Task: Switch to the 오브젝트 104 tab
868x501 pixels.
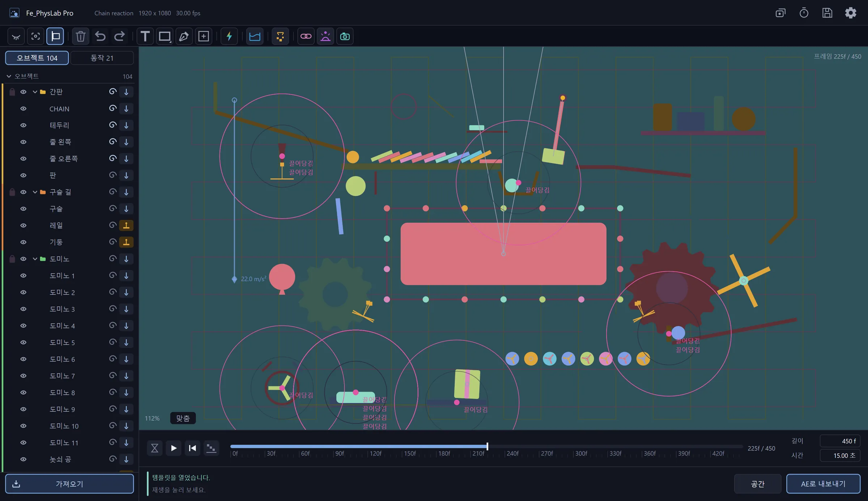Action: [x=37, y=58]
